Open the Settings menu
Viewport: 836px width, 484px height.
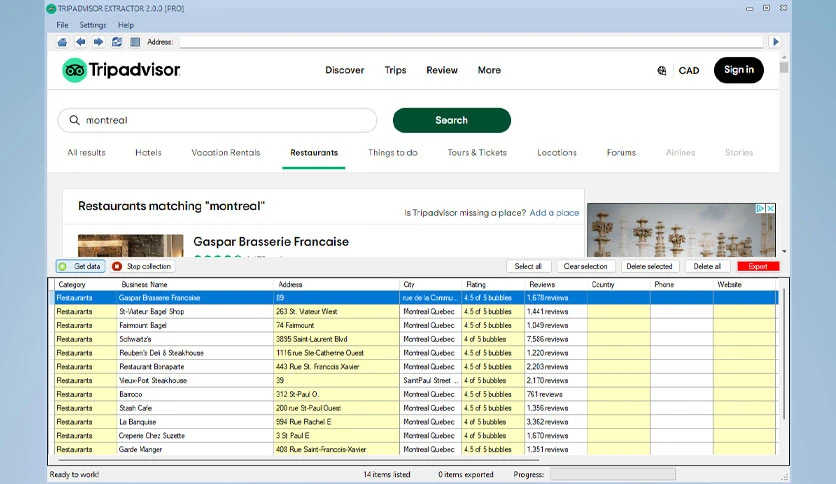click(93, 25)
